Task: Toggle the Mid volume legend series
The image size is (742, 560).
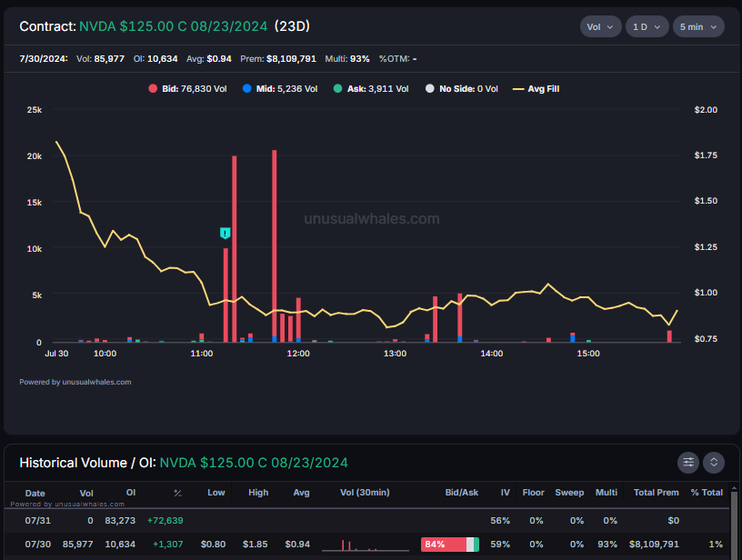Action: pyautogui.click(x=280, y=88)
